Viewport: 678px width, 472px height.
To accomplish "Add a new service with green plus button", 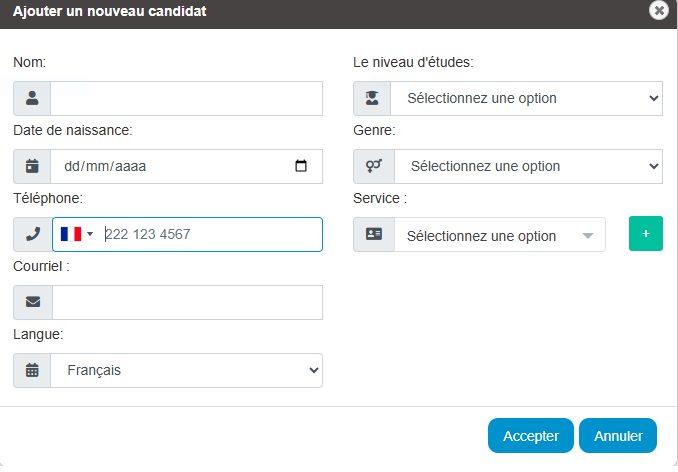I will (x=646, y=233).
